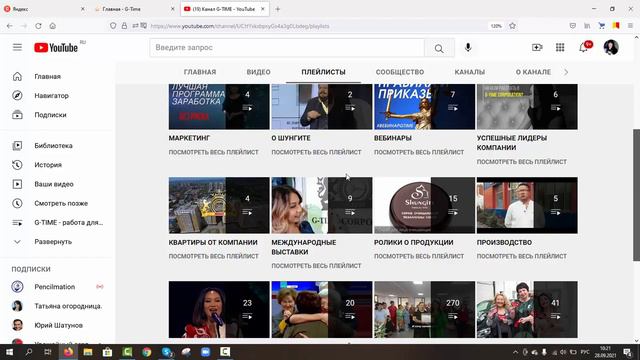The height and width of the screenshot is (360, 640).
Task: Open the browser cart extension icon
Action: [602, 26]
